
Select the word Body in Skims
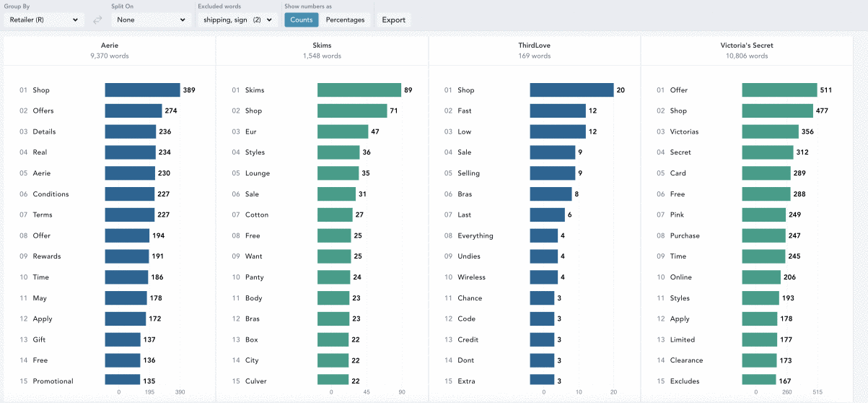254,298
